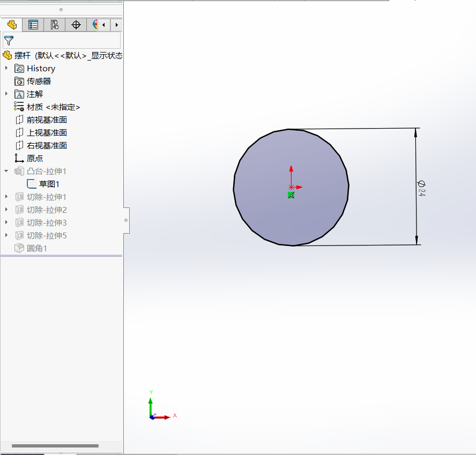Click the rollback bar below 圆角1
Viewport: 476px width, 455px height.
coord(61,256)
